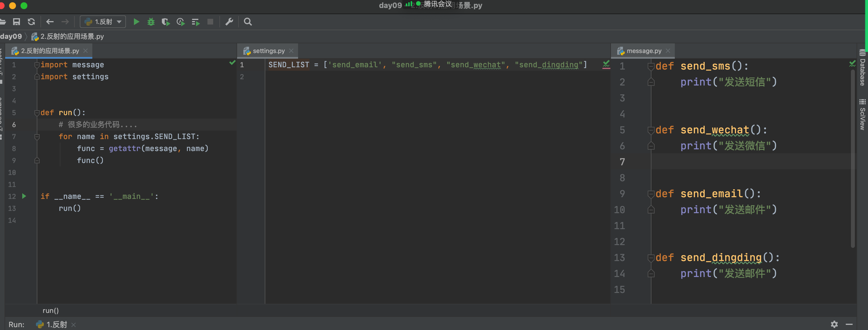Navigate back with the left arrow icon
Viewport: 868px width, 330px height.
point(50,22)
